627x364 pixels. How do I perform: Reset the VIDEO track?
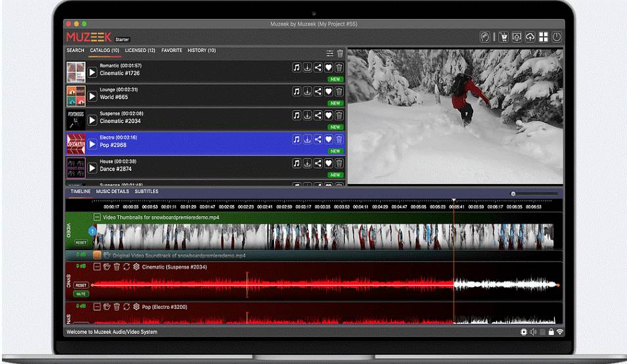click(x=81, y=242)
